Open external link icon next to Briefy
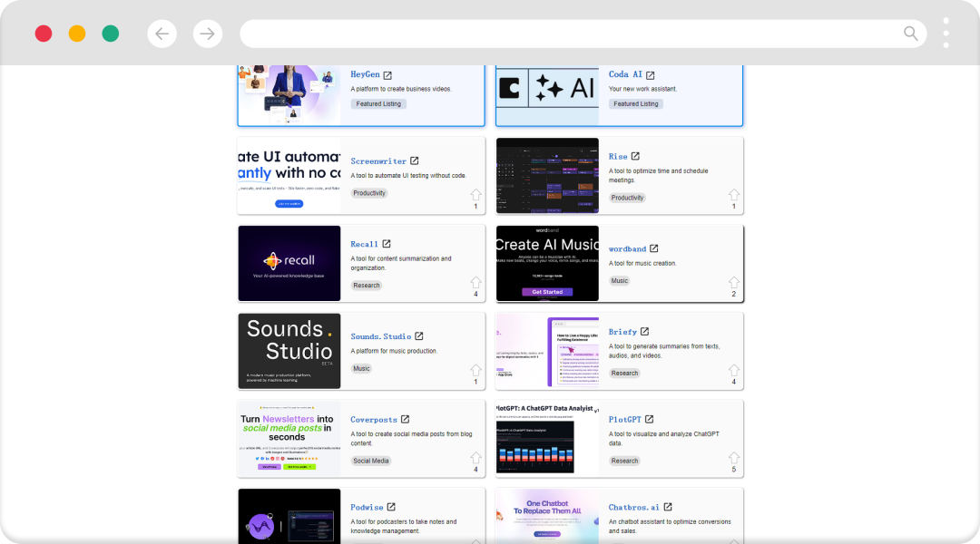Image resolution: width=980 pixels, height=544 pixels. coord(644,331)
